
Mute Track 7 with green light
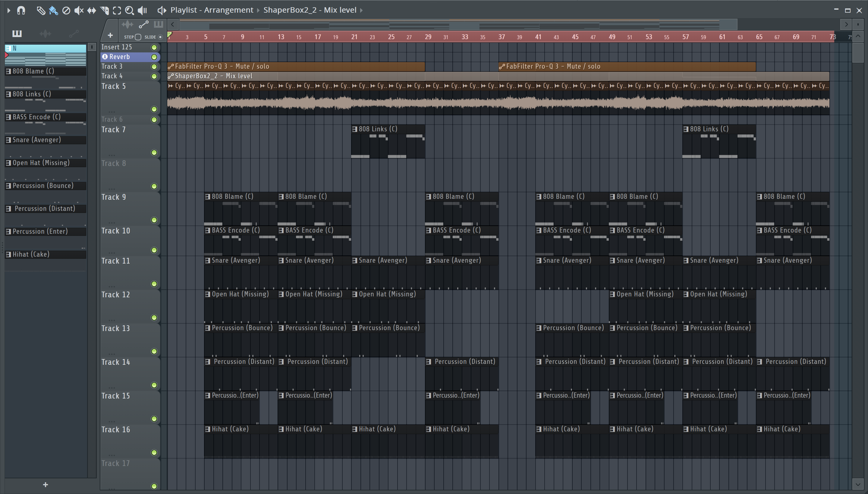pyautogui.click(x=154, y=153)
